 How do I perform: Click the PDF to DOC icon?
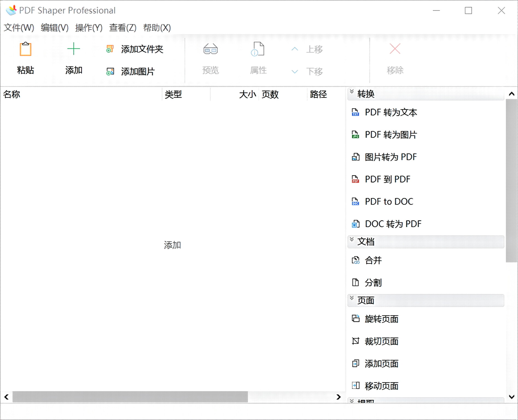pos(355,202)
